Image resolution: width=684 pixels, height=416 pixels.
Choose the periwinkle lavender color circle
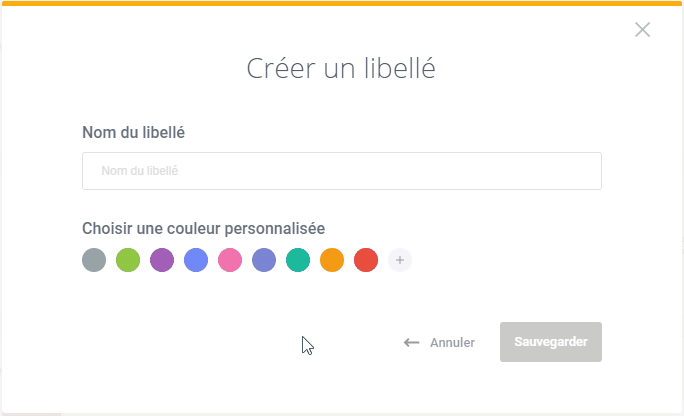(264, 260)
